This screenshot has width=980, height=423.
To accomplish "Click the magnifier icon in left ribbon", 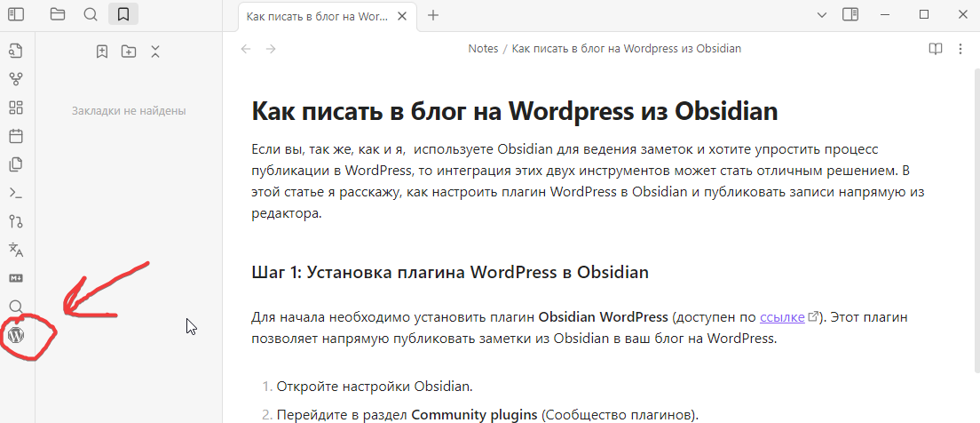I will tap(16, 307).
